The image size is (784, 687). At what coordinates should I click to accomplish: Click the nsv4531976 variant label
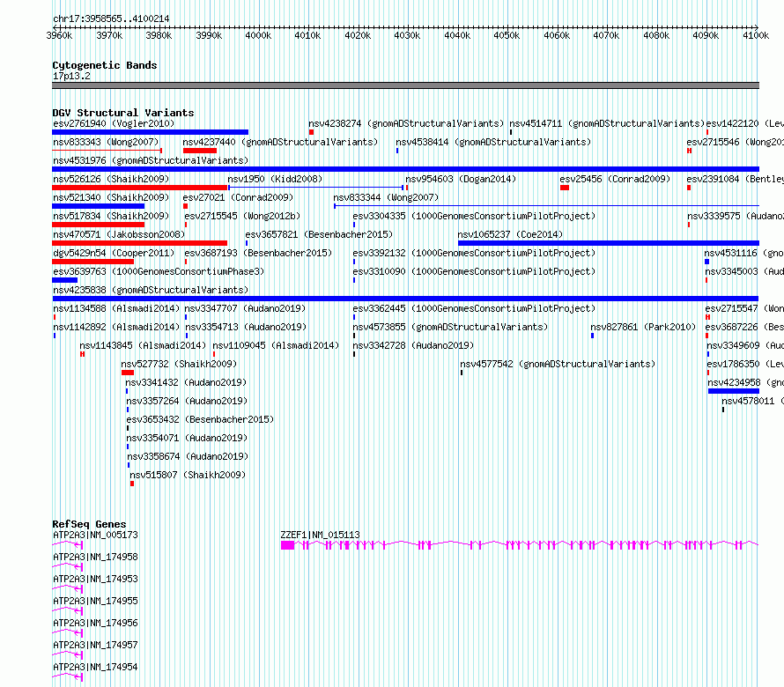[151, 160]
